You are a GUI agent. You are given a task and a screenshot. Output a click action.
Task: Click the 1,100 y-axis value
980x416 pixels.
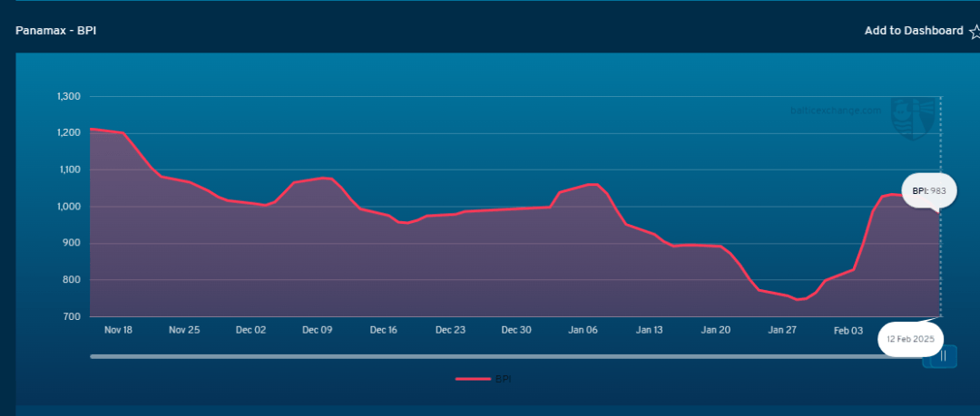[69, 169]
